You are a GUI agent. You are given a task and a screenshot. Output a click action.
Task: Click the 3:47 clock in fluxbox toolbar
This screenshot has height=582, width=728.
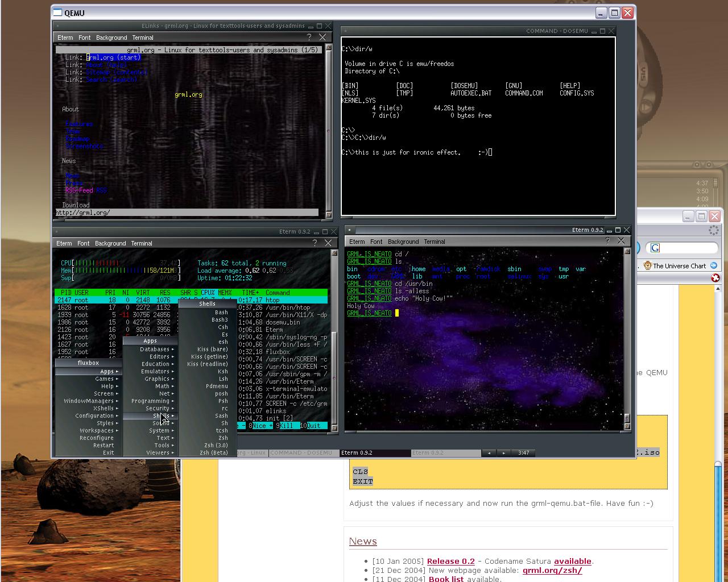click(524, 453)
